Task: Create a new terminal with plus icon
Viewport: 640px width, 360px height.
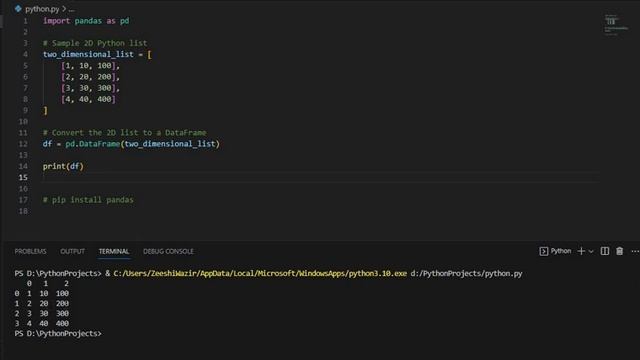Action: (581, 251)
